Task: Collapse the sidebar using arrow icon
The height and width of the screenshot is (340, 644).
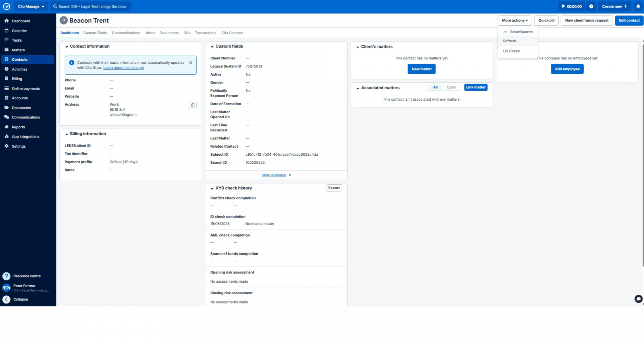Action: 6,299
